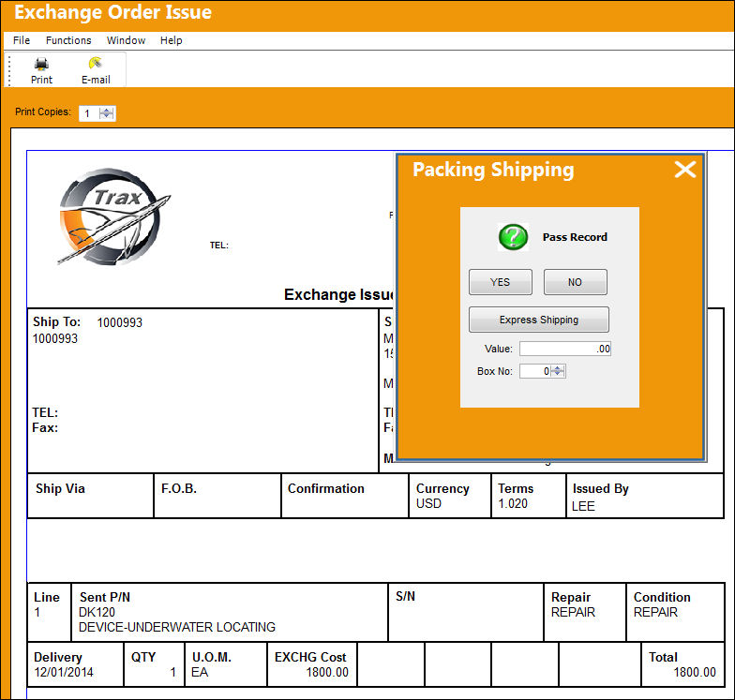Viewport: 735px width, 700px height.
Task: Click the Issued By name LEE
Action: [x=583, y=506]
